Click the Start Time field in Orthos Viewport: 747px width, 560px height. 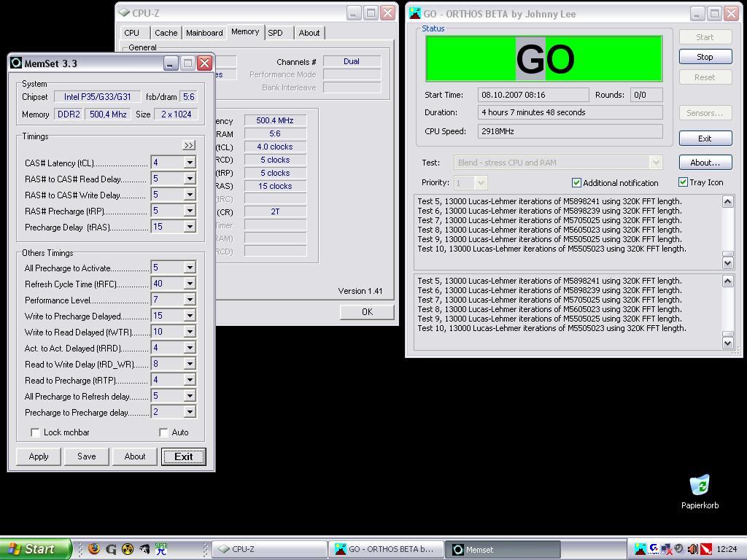point(533,95)
